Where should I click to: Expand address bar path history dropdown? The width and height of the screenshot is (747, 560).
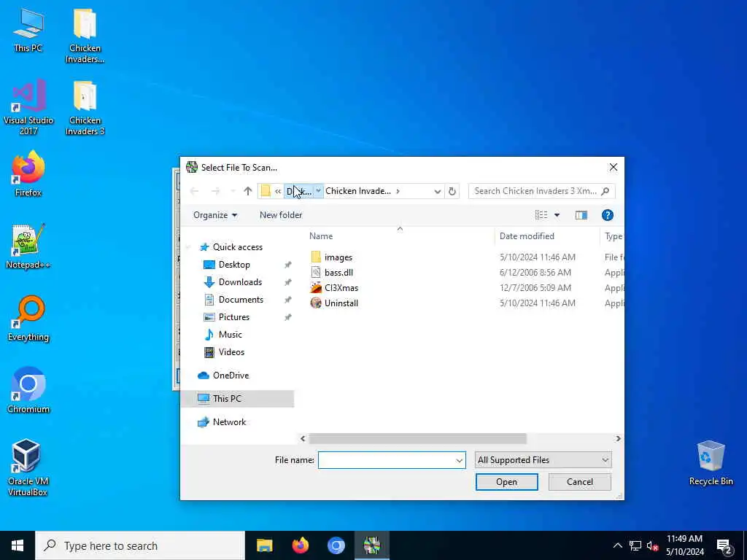pyautogui.click(x=438, y=191)
